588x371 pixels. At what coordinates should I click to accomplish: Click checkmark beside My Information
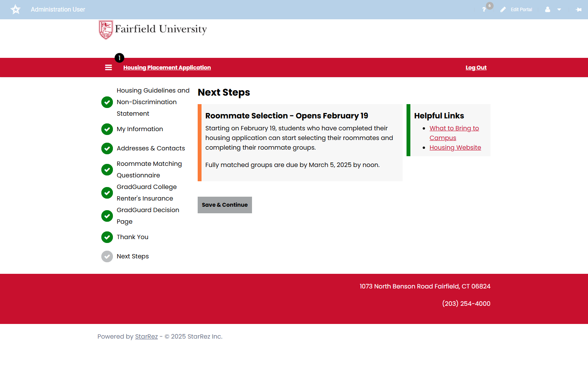click(107, 129)
